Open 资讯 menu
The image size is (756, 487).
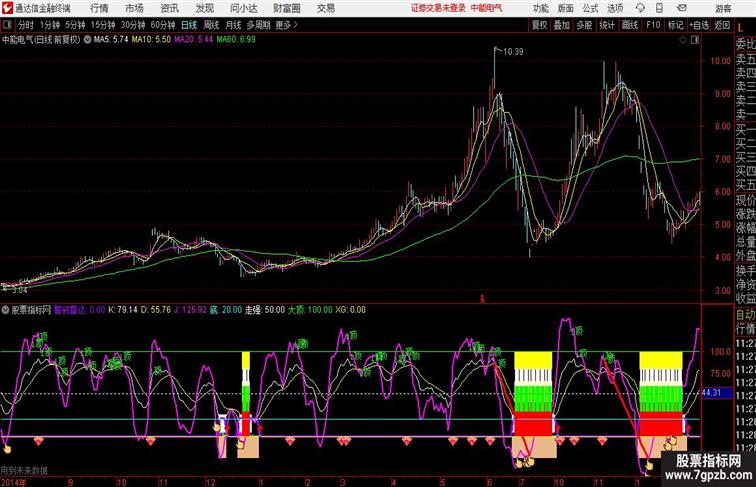[169, 8]
